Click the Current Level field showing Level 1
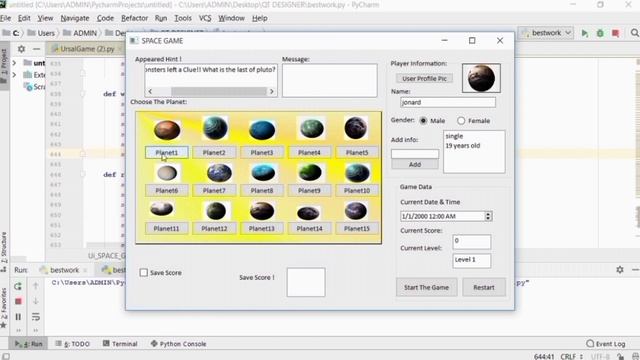The image size is (640, 360). pos(471,260)
